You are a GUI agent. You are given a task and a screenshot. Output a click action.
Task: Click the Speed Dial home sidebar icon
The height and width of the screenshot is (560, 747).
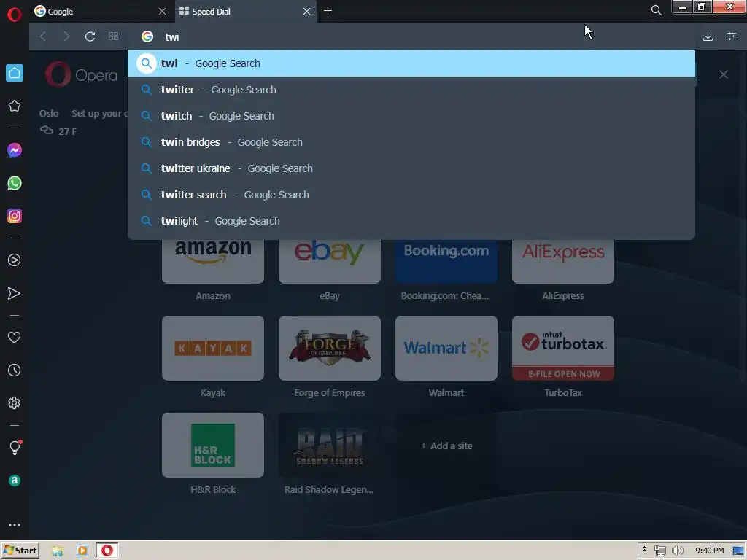(x=15, y=73)
